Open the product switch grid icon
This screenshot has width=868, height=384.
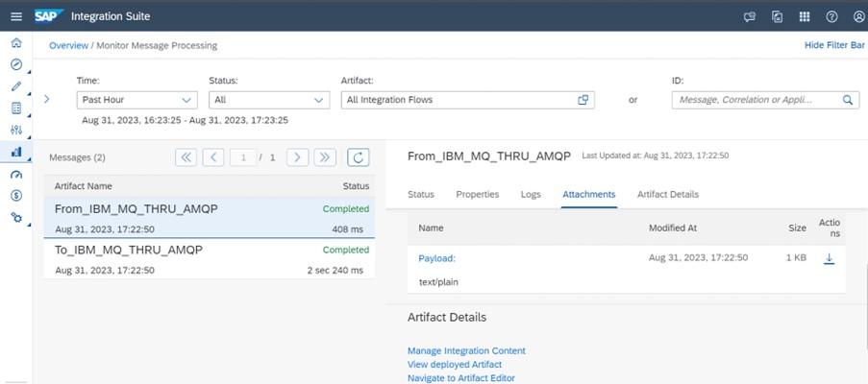tap(805, 16)
